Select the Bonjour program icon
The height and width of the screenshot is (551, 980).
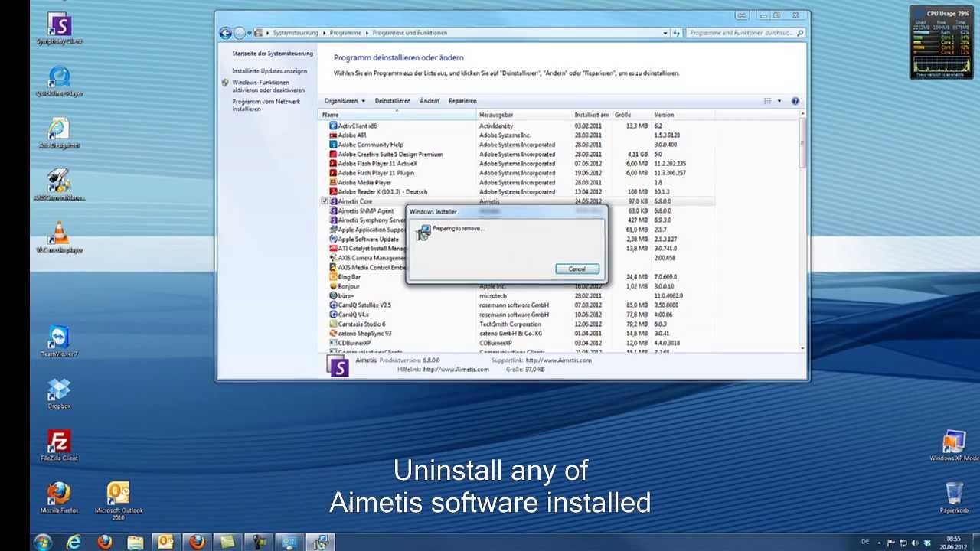click(333, 286)
